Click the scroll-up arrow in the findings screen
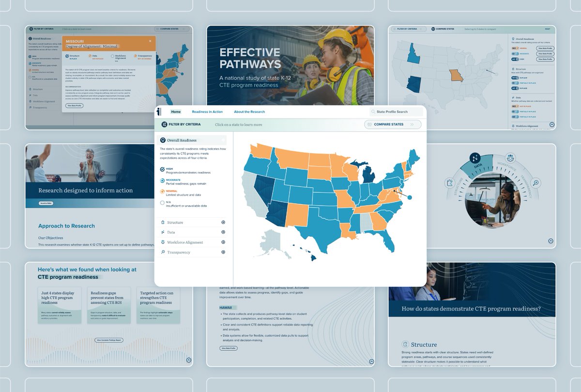Screen dimensions: 581x392 (189, 360)
